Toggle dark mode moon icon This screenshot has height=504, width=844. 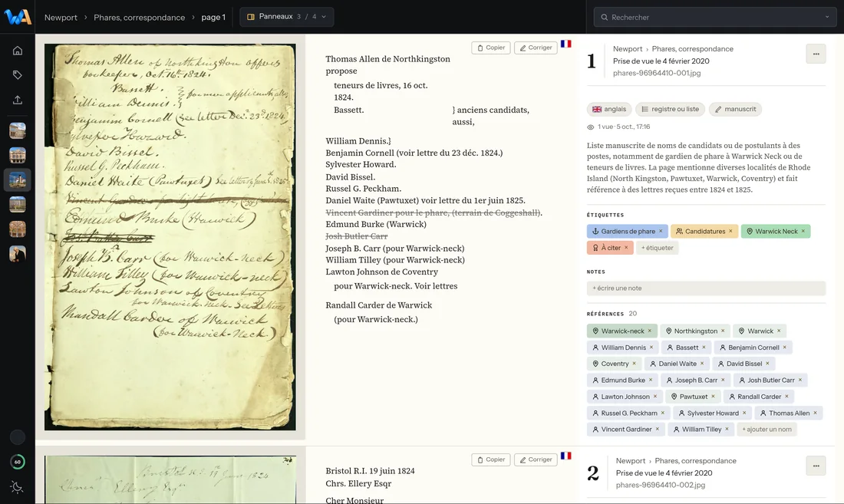17,487
